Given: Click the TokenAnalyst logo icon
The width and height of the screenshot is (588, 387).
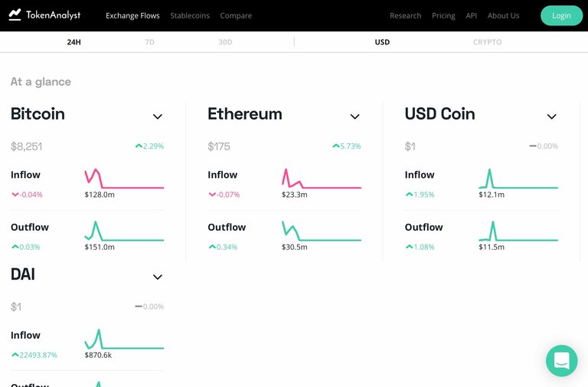Looking at the screenshot, I should [x=15, y=15].
